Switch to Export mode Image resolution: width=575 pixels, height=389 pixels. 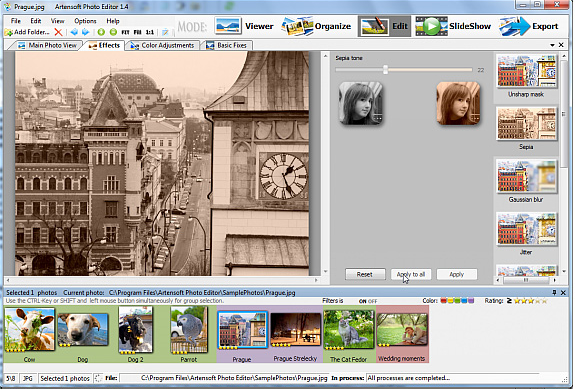coord(528,26)
